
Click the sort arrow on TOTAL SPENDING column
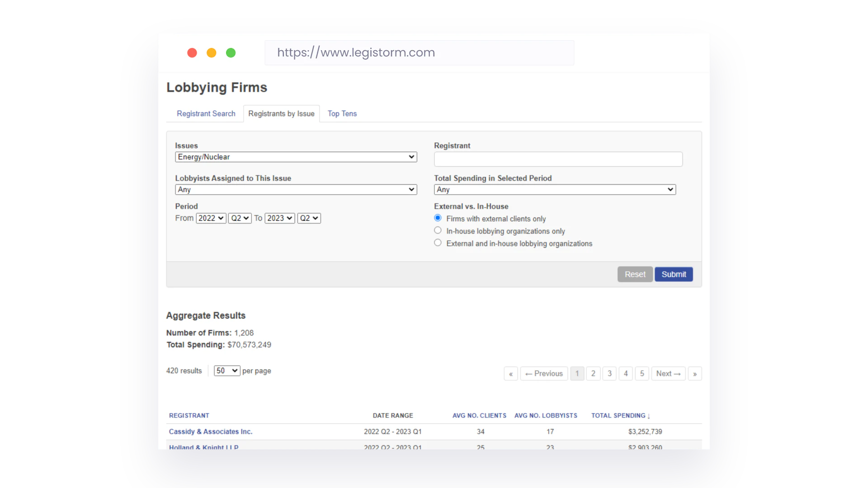point(648,416)
